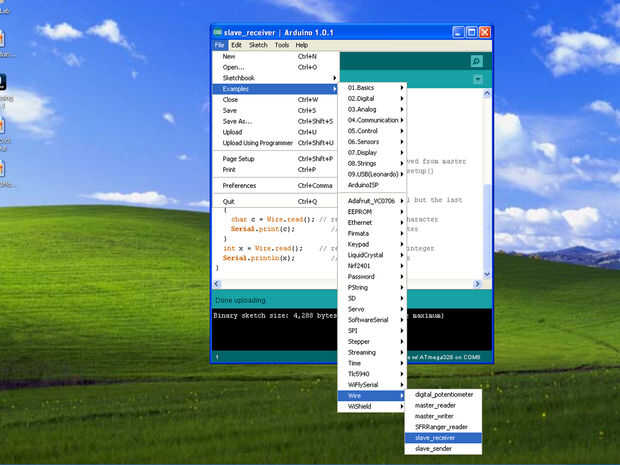Viewport: 620px width, 465px height.
Task: Open the Serial Monitor magnifier icon
Action: pos(476,61)
